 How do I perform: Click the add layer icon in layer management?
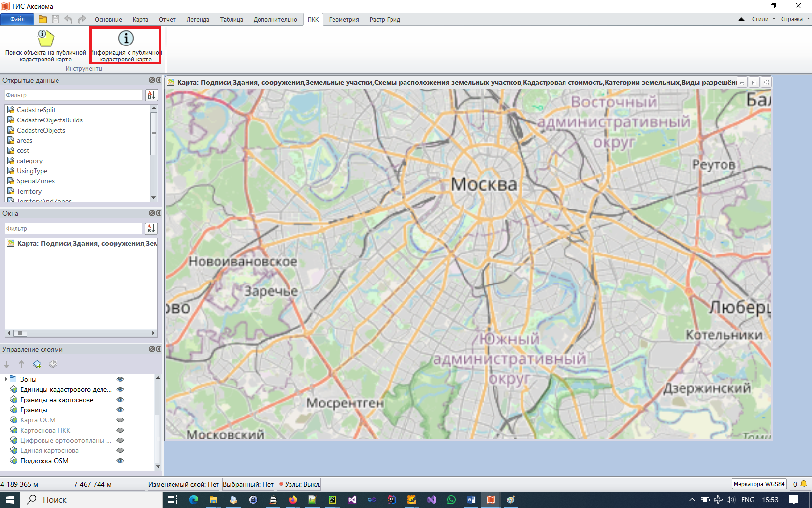pos(37,364)
